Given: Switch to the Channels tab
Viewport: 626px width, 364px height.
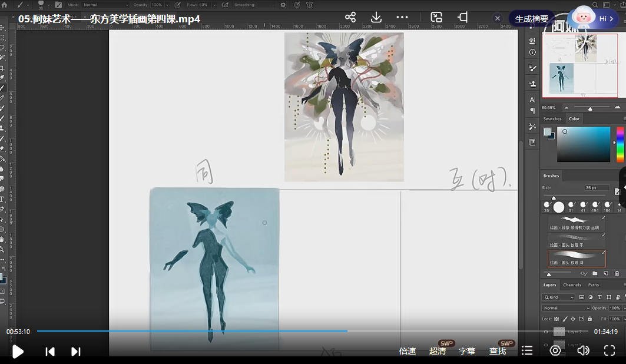Looking at the screenshot, I should pos(572,285).
